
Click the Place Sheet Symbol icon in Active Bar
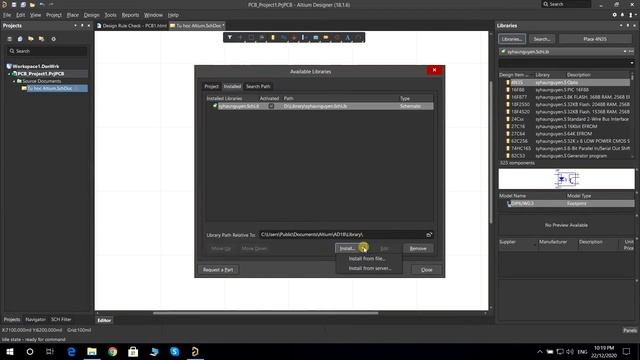click(x=316, y=38)
